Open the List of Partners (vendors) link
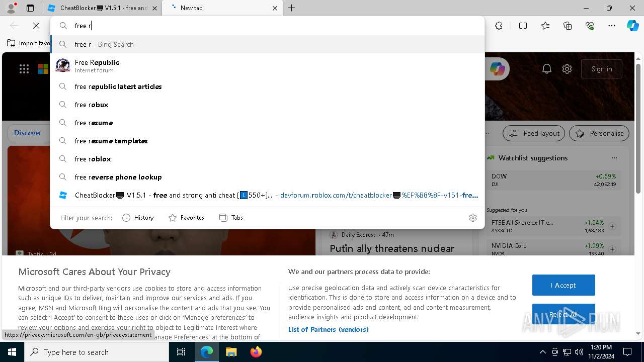The height and width of the screenshot is (362, 644). 328,329
